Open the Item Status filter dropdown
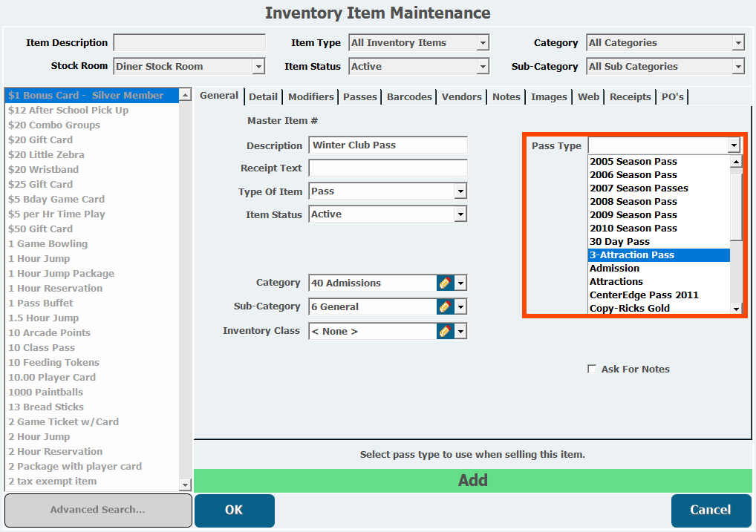This screenshot has height=532, width=756. coord(483,67)
